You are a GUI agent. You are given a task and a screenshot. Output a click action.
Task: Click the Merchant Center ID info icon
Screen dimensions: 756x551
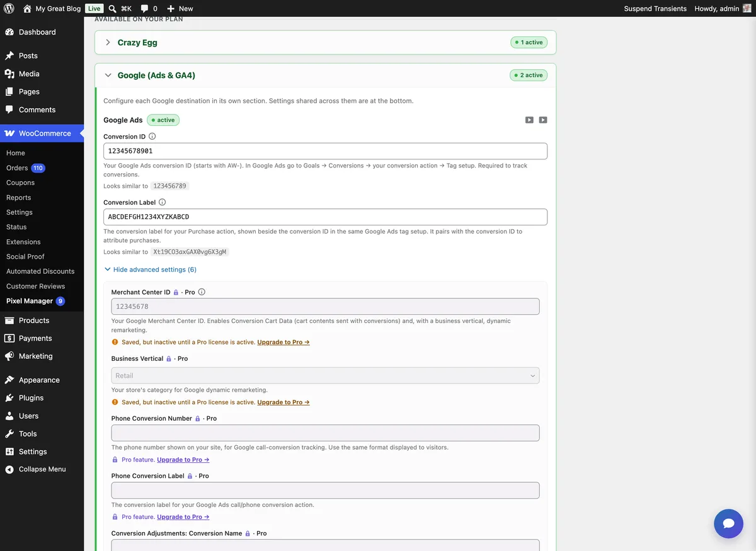tap(202, 292)
